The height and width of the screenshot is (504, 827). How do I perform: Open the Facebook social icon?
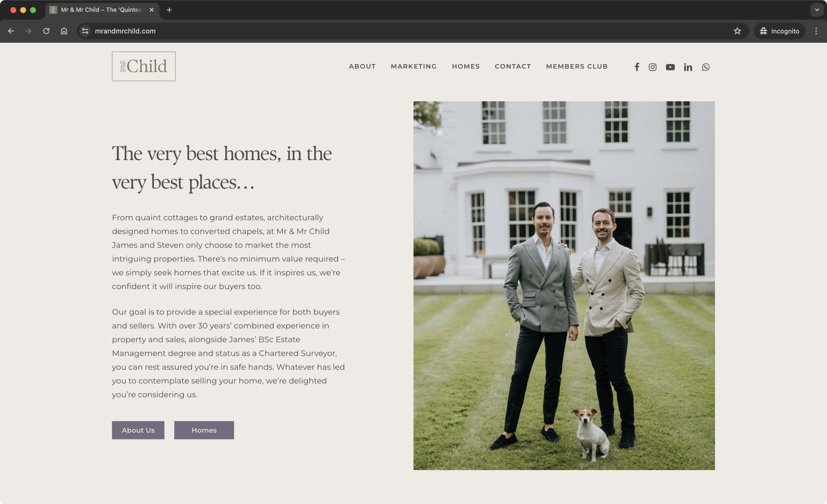637,67
